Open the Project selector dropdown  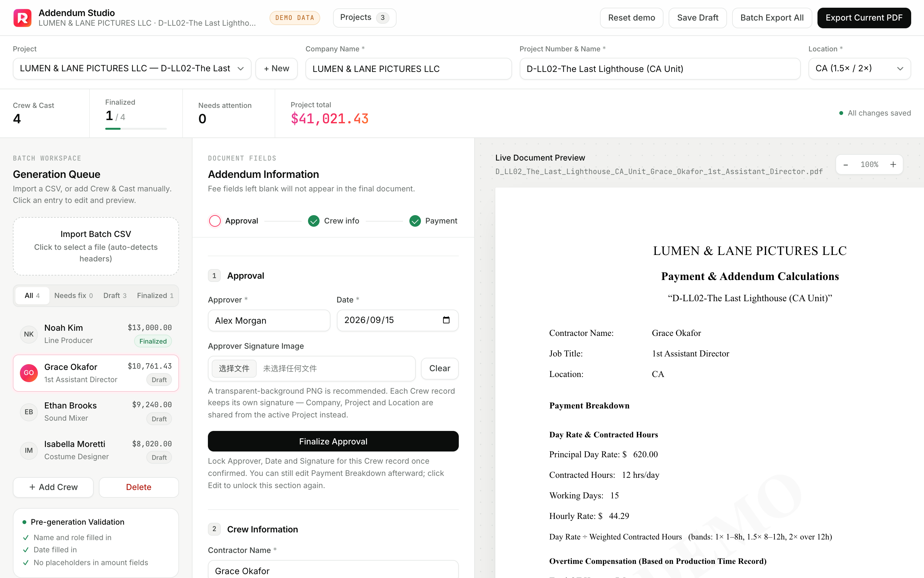pos(132,68)
